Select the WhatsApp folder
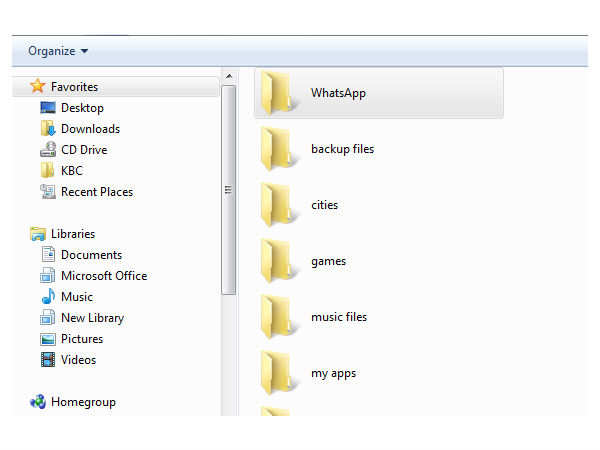This screenshot has height=450, width=600. point(338,93)
